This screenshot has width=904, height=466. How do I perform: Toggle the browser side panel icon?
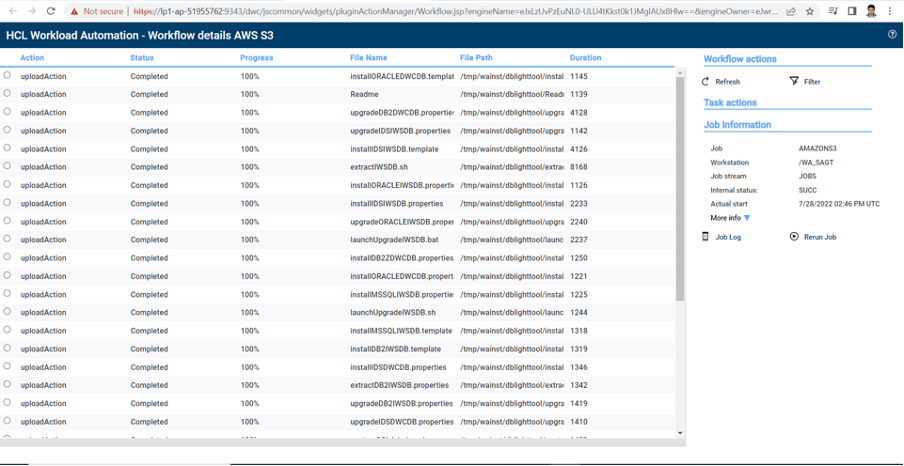point(852,11)
